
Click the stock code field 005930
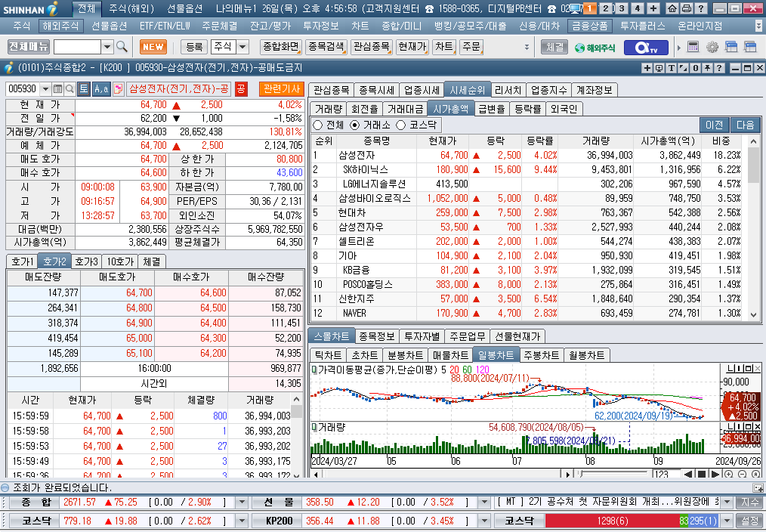point(23,89)
